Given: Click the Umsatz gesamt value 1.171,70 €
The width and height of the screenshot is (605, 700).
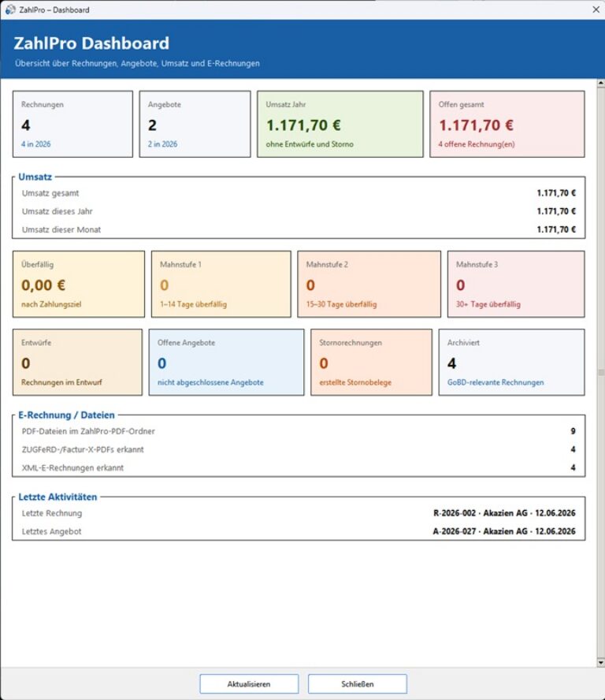Looking at the screenshot, I should click(556, 193).
